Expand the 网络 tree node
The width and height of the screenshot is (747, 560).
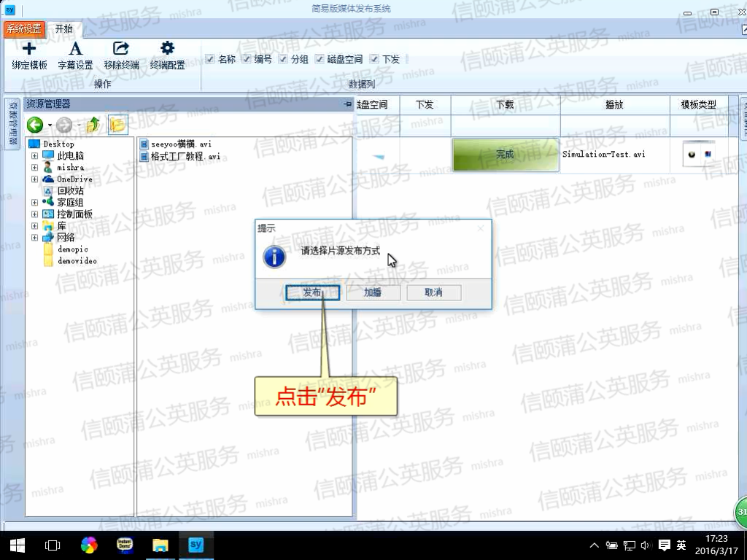click(x=34, y=238)
